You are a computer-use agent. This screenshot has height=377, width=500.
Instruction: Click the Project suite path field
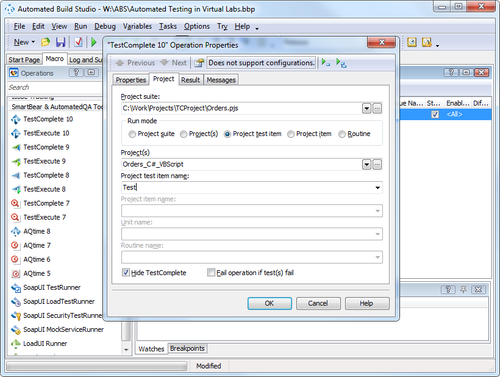coord(242,108)
